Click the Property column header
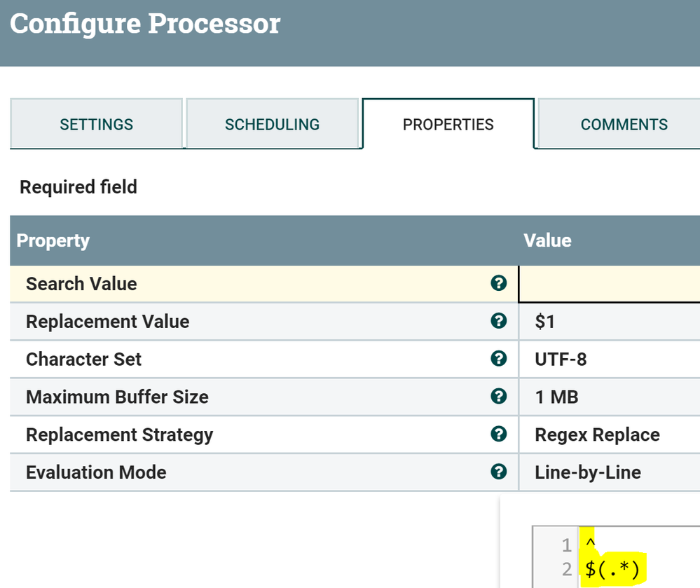Image resolution: width=700 pixels, height=588 pixels. point(53,240)
